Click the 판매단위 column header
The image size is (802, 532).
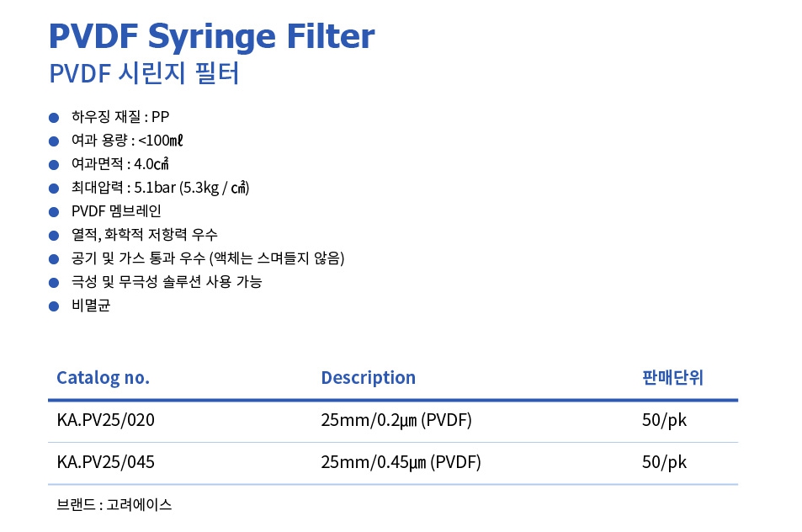coord(672,378)
